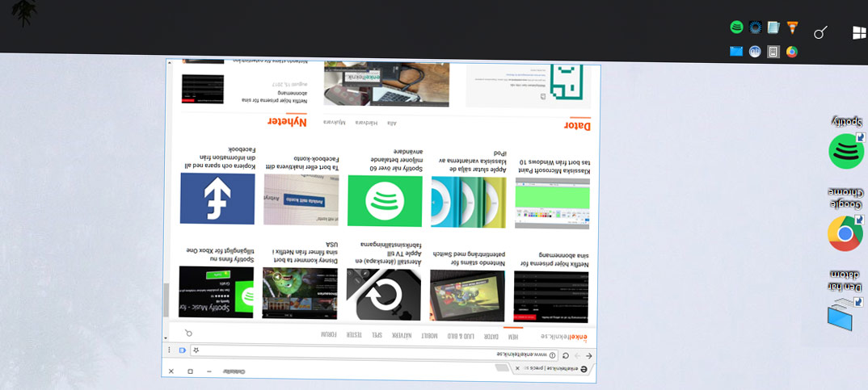Viewport: 868px width, 390px height.
Task: Open a new Chrome tab
Action: coord(502,368)
